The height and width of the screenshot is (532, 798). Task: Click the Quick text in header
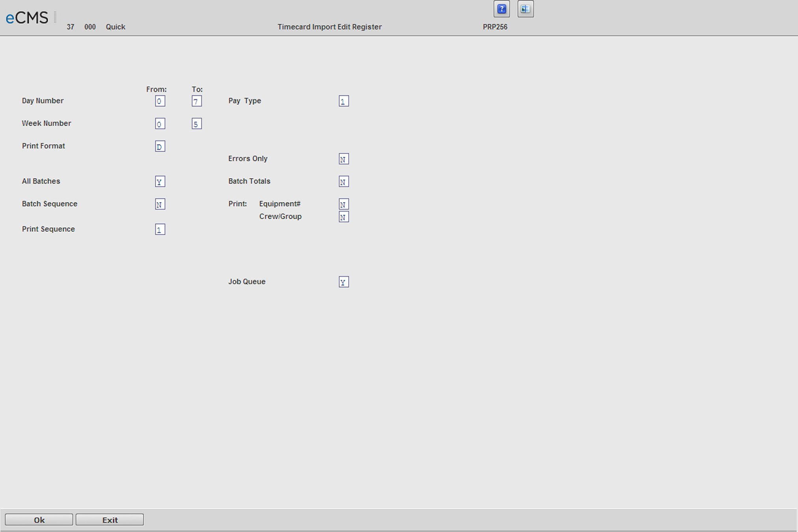click(x=115, y=27)
